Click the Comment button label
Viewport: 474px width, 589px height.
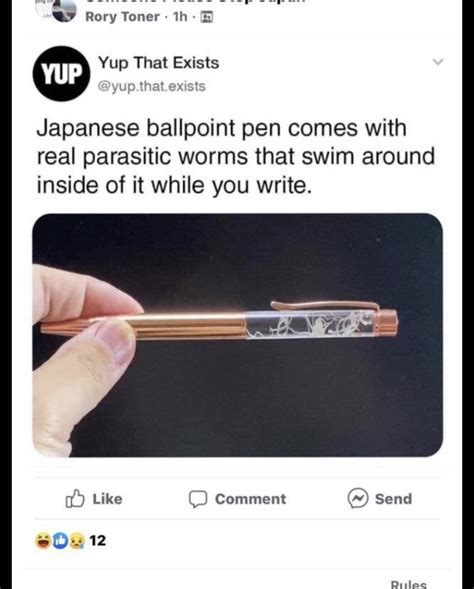pos(251,499)
